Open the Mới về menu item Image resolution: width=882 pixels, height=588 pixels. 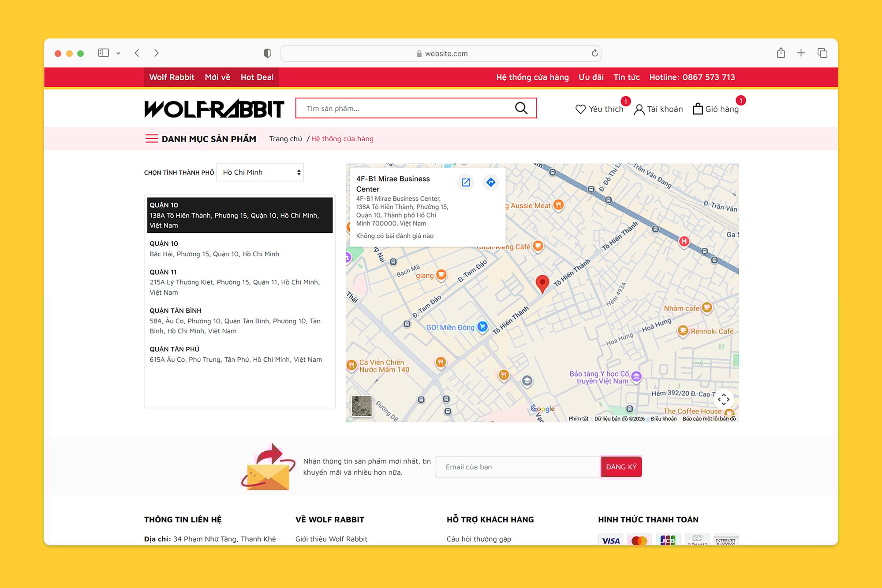217,77
